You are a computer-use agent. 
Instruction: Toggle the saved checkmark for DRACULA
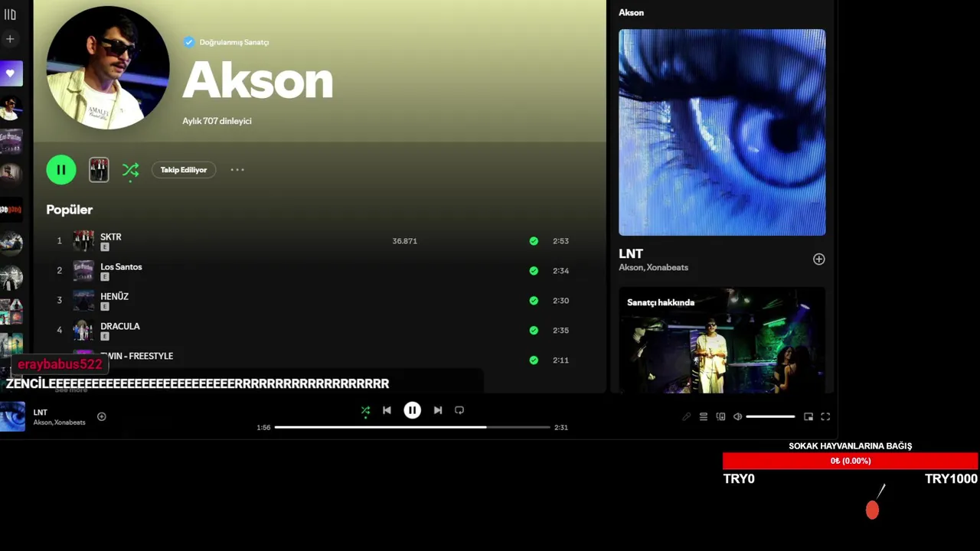pos(534,331)
